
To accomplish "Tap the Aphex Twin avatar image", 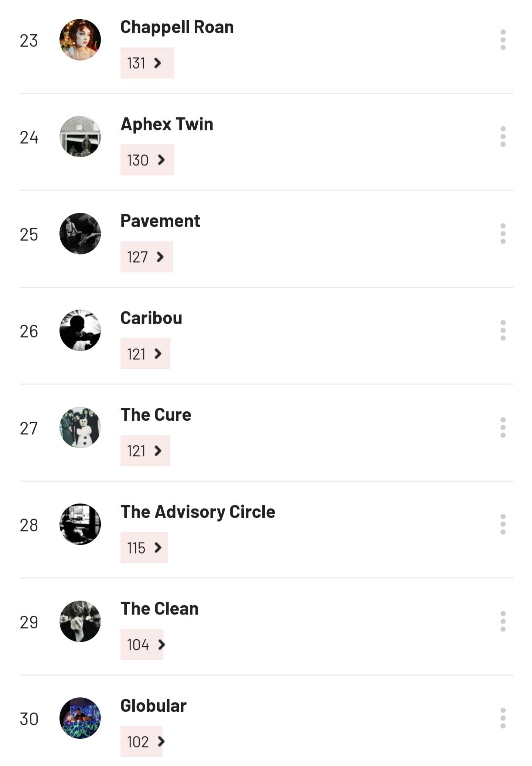I will coord(80,137).
